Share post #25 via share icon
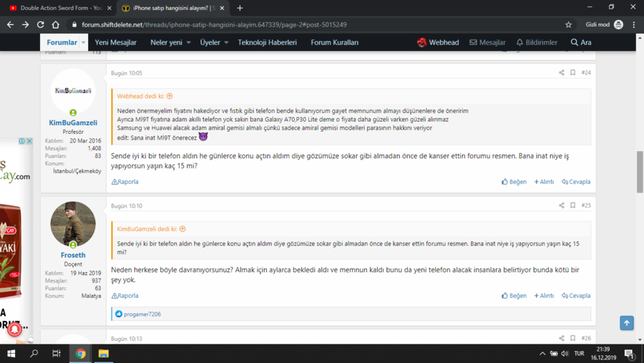644x363 pixels. pos(562,205)
